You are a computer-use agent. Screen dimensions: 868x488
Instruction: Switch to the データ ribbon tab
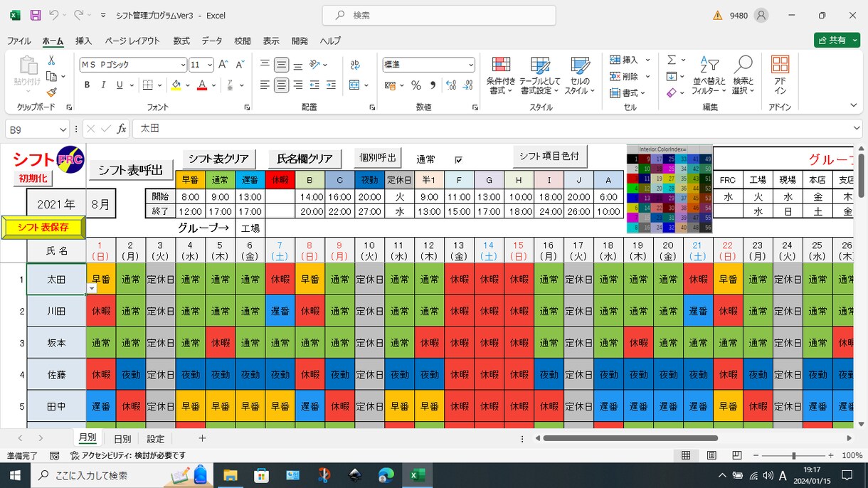[212, 41]
